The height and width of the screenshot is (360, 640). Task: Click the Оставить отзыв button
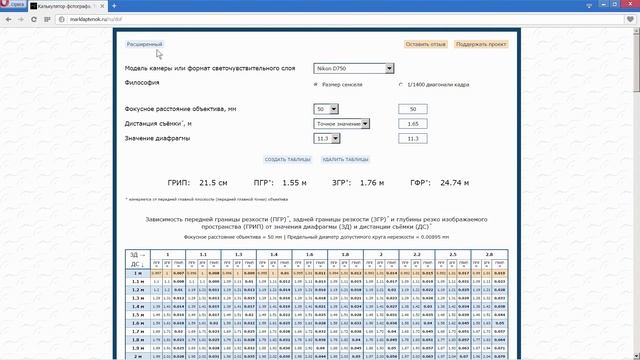point(426,44)
